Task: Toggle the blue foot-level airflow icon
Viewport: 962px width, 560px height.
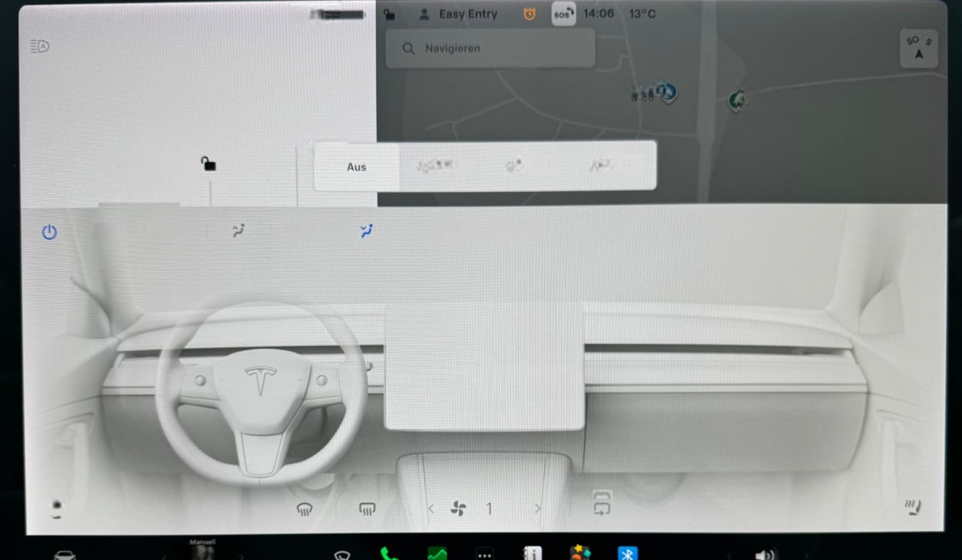Action: (366, 231)
